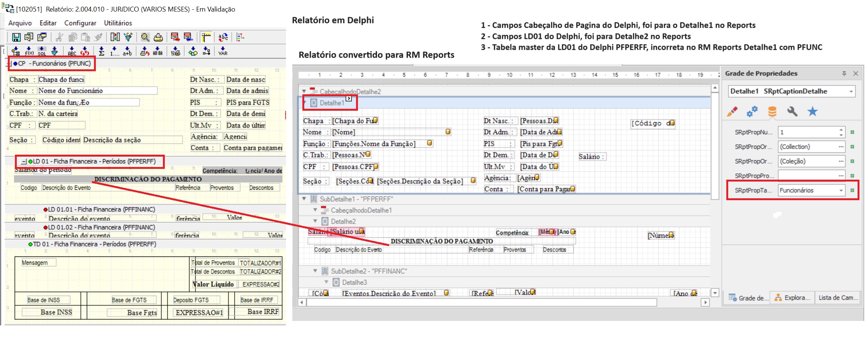Screen dimensions: 868x350
Task: Click the insert shapes icon with green diamond
Action: coord(193,51)
